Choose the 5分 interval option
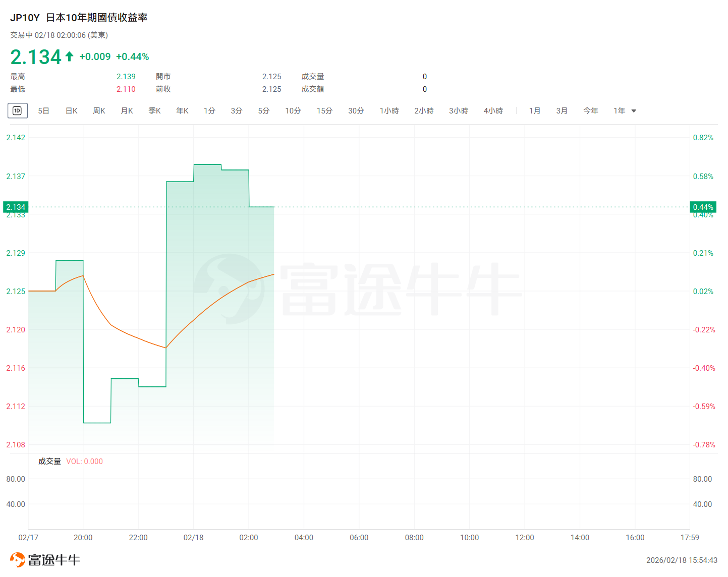 (264, 111)
